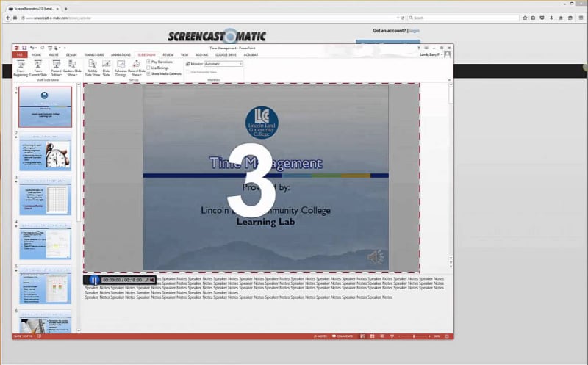Open Set Up Slide Show dialog
Viewport: 588px width, 365px height.
(x=93, y=68)
